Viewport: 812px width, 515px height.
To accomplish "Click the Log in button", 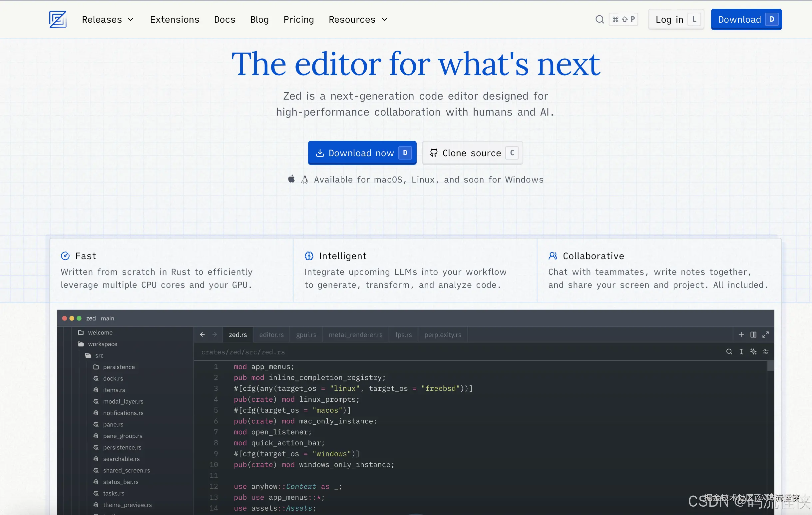I will tap(675, 20).
